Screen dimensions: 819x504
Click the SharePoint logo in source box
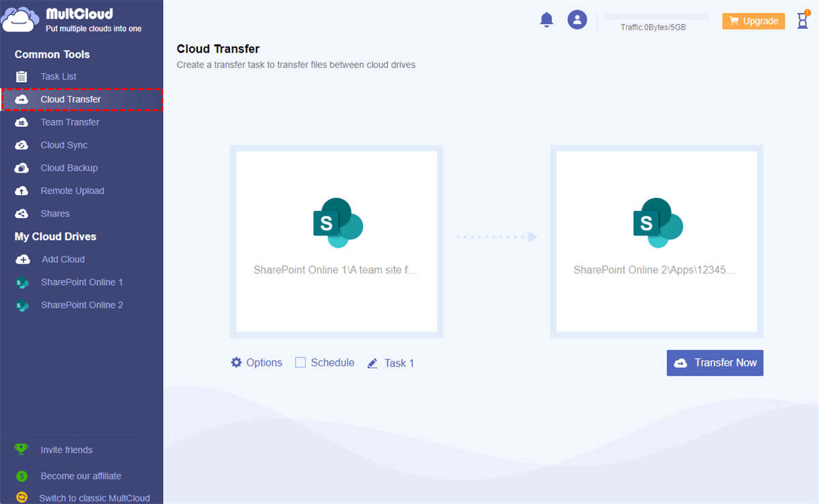point(337,223)
